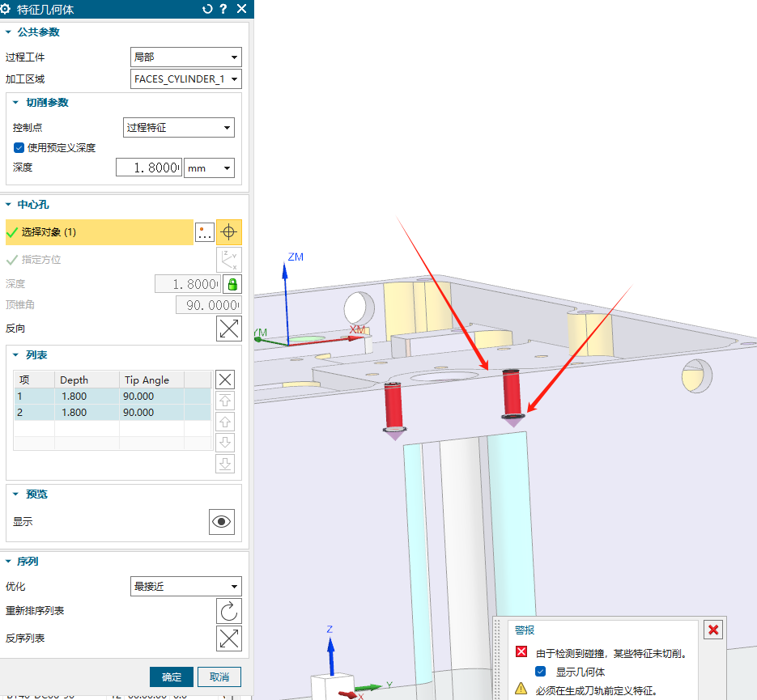Open the help question mark icon

[x=223, y=9]
